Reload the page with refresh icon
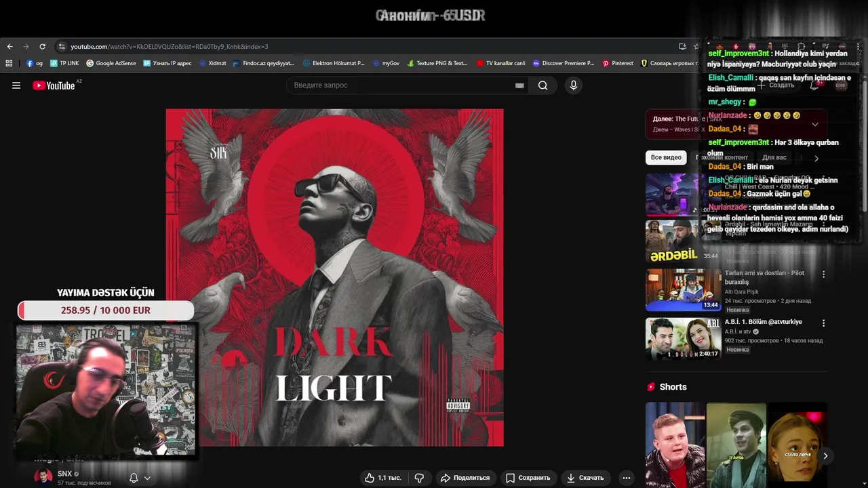This screenshot has height=488, width=868. click(x=42, y=47)
